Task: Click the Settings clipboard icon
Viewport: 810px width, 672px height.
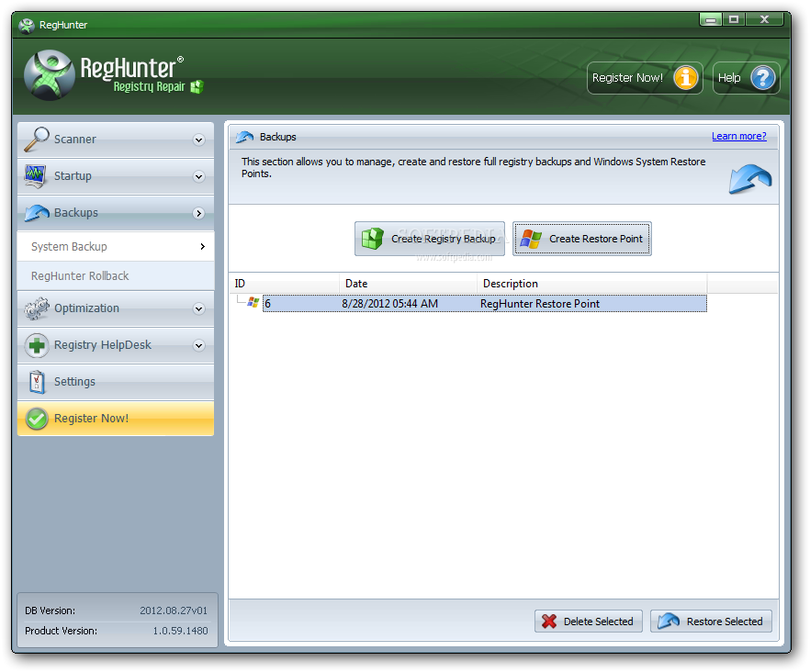Action: coord(37,382)
